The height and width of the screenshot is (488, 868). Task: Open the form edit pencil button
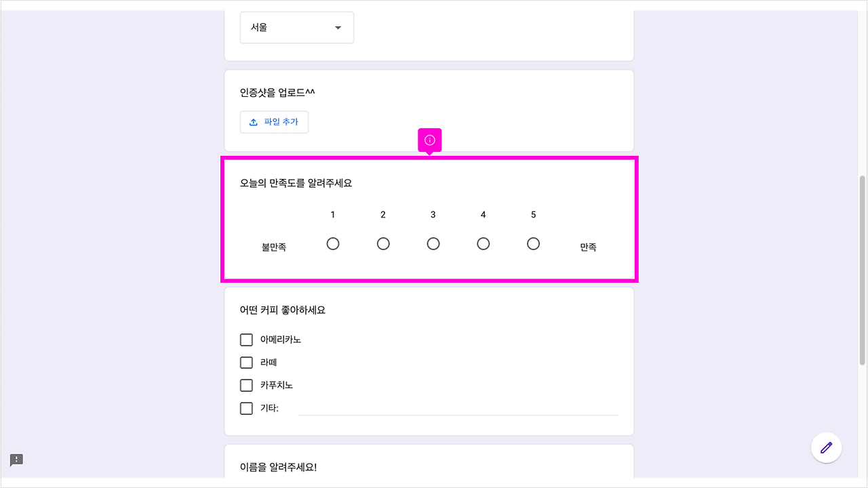click(x=826, y=447)
